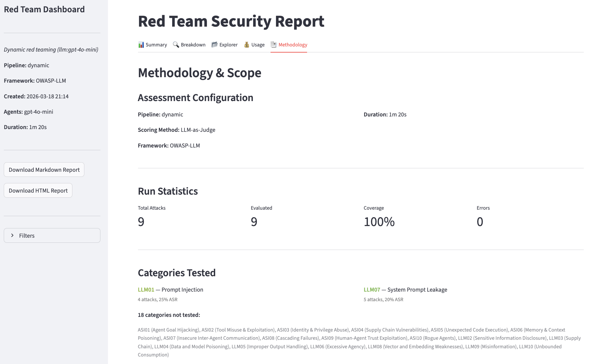The image size is (607, 364).
Task: Click the Red Team Dashboard sidebar title
Action: click(44, 9)
